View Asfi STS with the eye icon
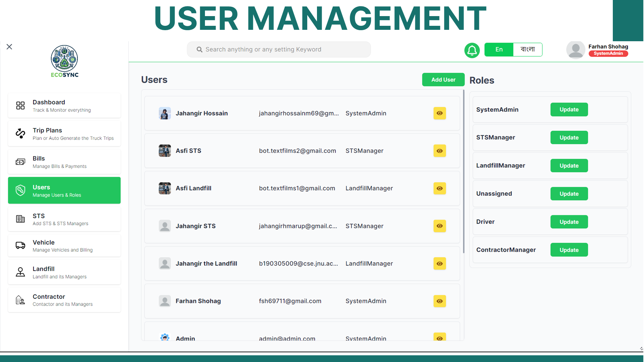This screenshot has width=644, height=362. (439, 151)
